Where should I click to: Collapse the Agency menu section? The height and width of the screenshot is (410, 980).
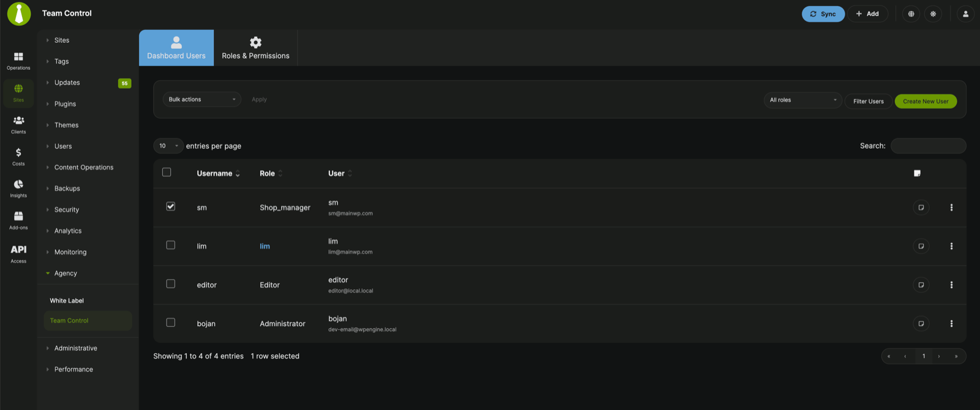click(88, 274)
